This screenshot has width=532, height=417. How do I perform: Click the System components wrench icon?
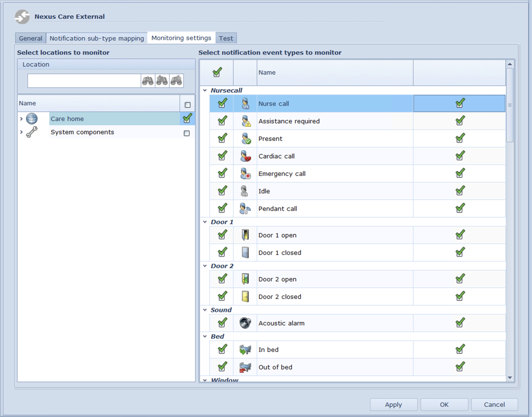pos(31,132)
